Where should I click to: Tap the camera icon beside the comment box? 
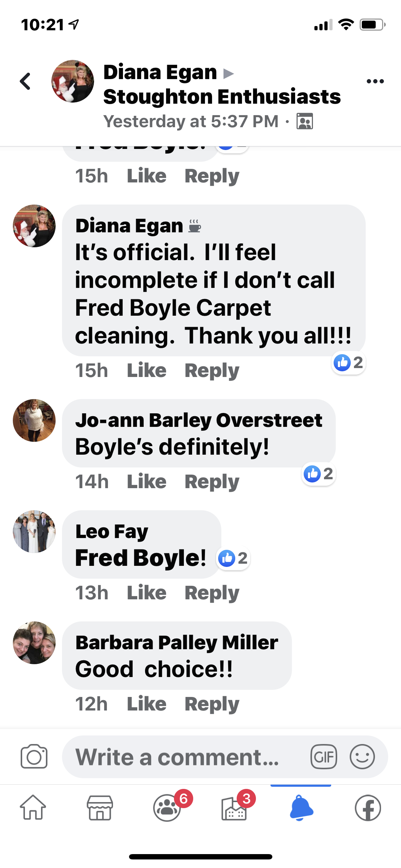pyautogui.click(x=34, y=756)
